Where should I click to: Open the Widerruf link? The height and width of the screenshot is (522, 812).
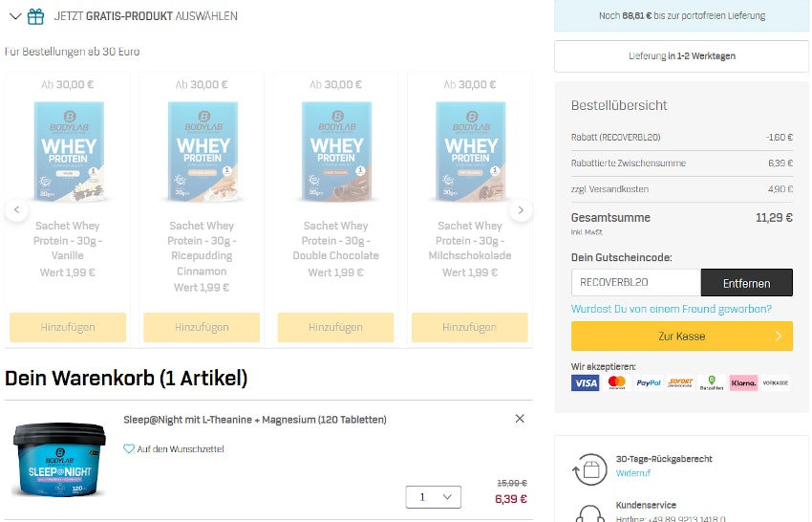click(x=632, y=472)
